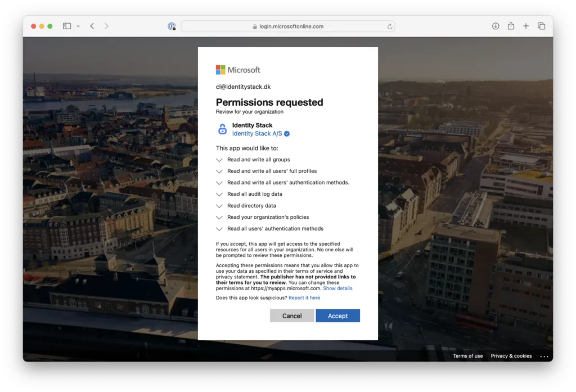Expand 'Read directory data' permission
Screen dimensions: 576x392
(219, 206)
